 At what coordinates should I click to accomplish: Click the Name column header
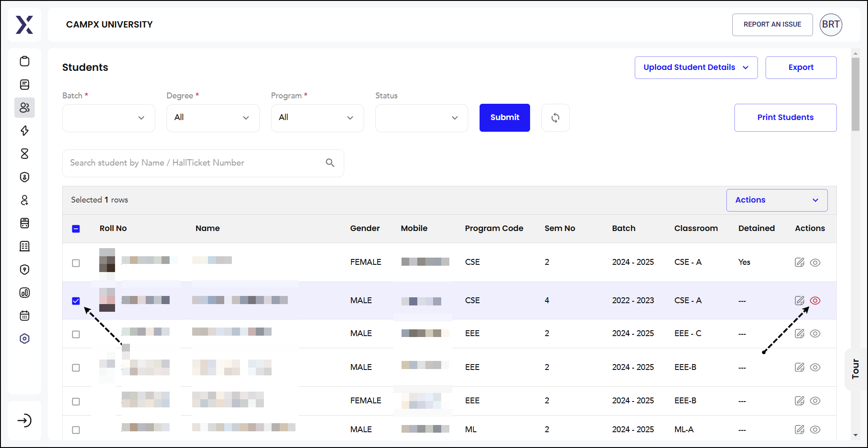click(x=208, y=228)
